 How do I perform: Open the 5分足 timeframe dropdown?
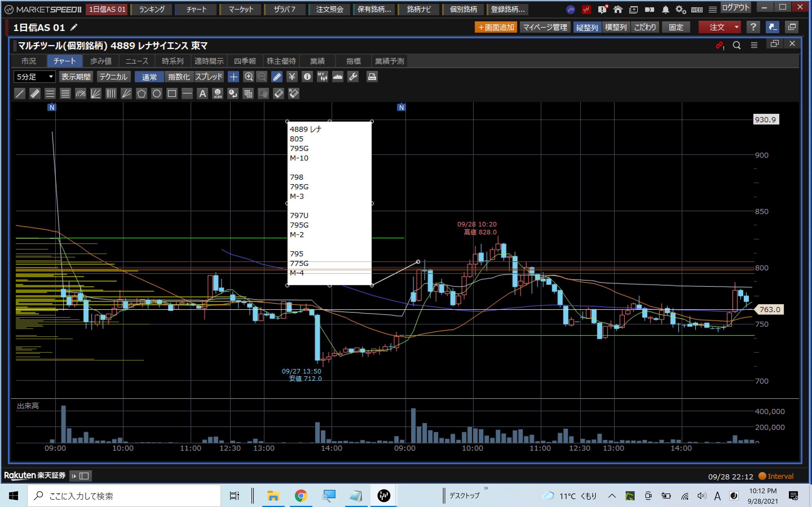click(x=34, y=77)
